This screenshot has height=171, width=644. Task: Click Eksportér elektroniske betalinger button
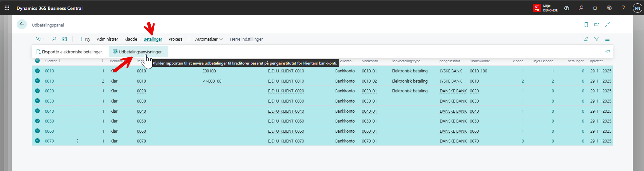70,52
